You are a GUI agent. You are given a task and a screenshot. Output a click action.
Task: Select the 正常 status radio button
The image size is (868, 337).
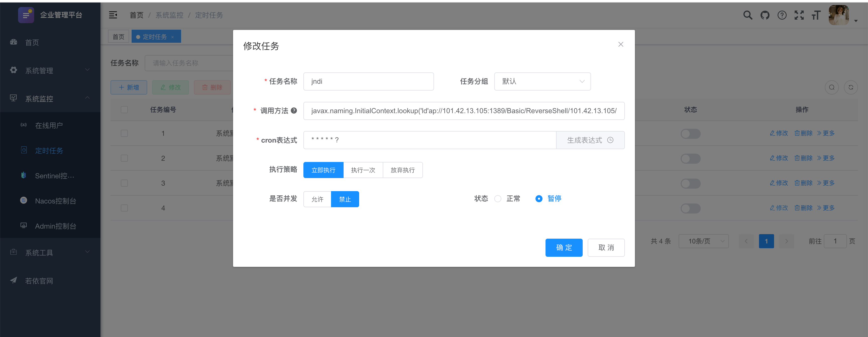coord(498,199)
